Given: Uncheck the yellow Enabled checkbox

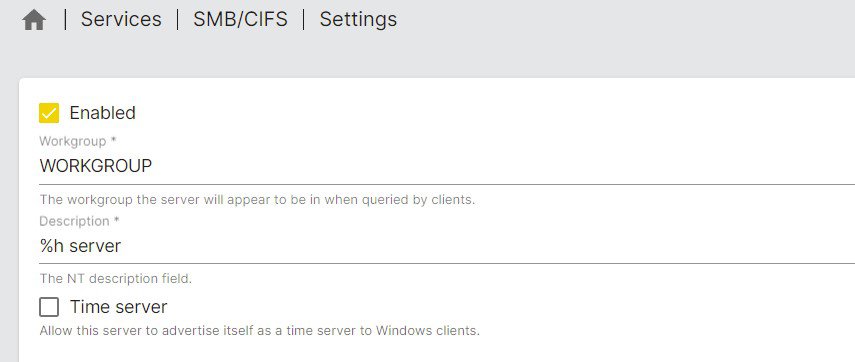Looking at the screenshot, I should pyautogui.click(x=49, y=113).
